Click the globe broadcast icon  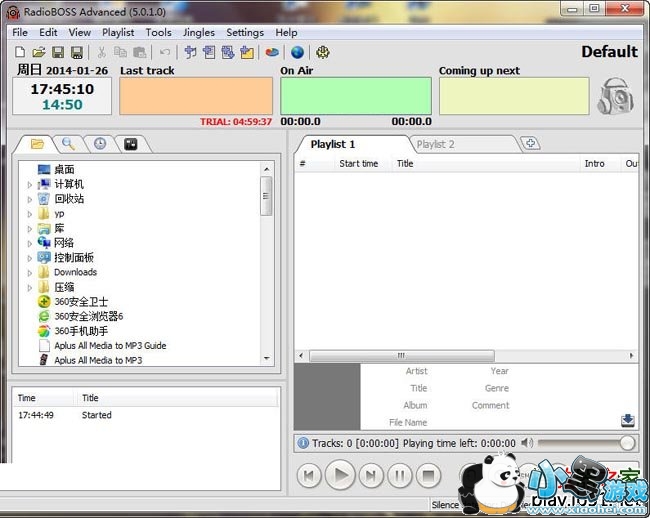pos(297,52)
